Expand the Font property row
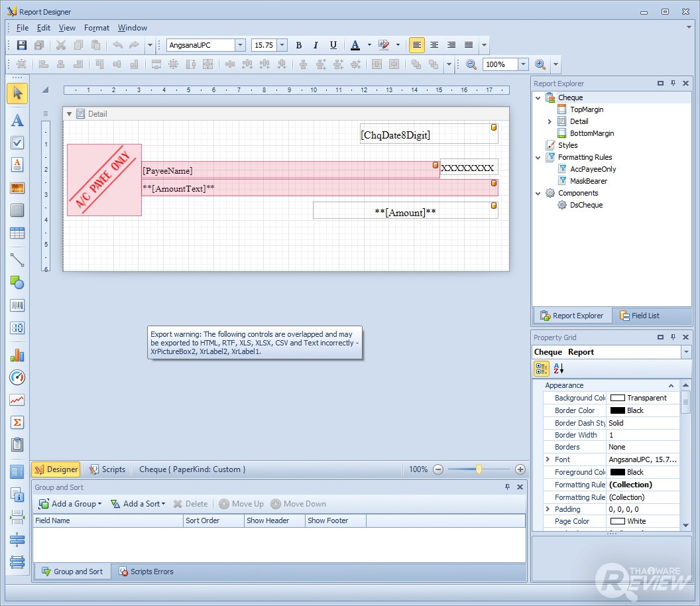 pos(548,459)
